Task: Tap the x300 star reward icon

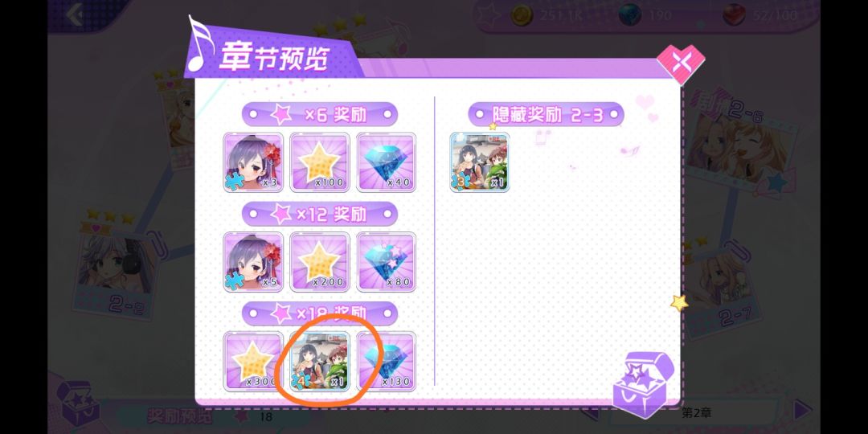Action: pos(253,362)
